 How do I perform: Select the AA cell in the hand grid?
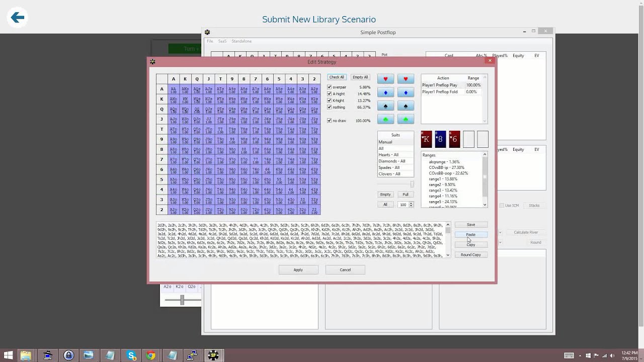173,89
